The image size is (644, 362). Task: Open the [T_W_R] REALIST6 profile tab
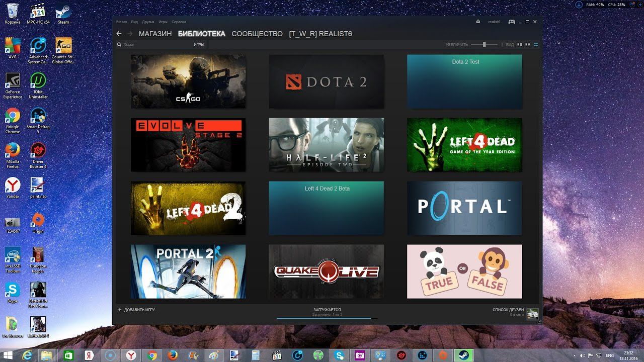pyautogui.click(x=320, y=34)
